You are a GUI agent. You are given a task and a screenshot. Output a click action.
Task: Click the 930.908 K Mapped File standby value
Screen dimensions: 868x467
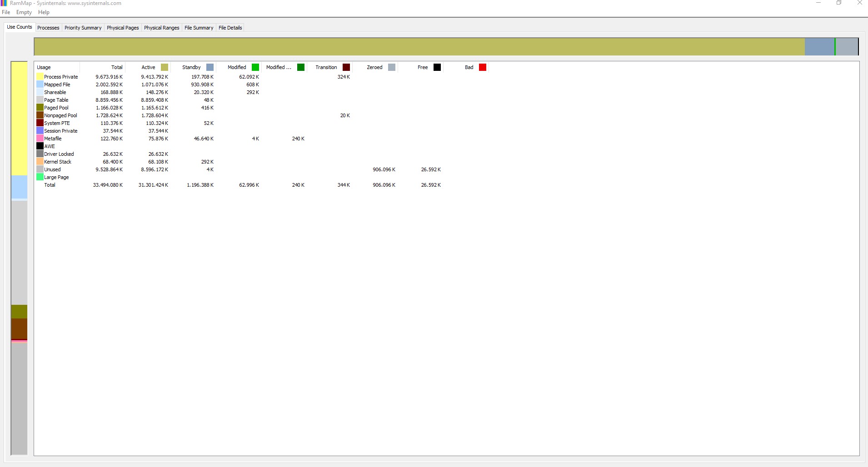pos(202,84)
